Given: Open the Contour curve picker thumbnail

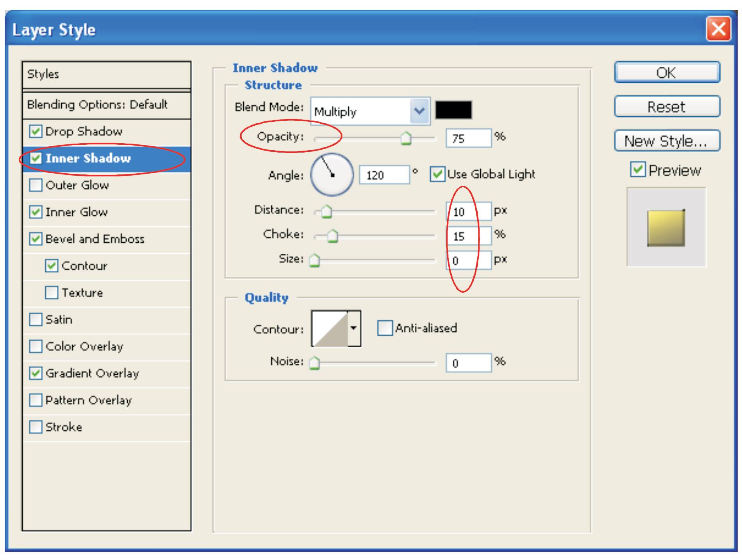Looking at the screenshot, I should click(330, 329).
